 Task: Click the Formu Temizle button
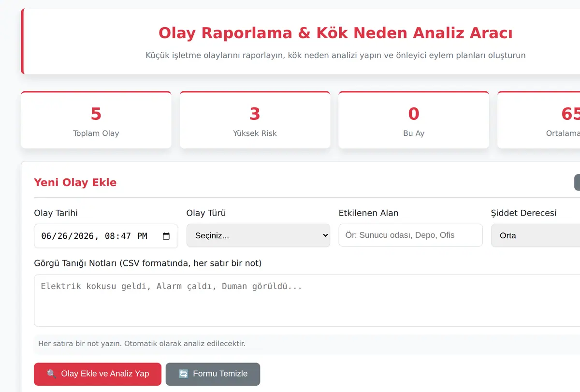213,374
